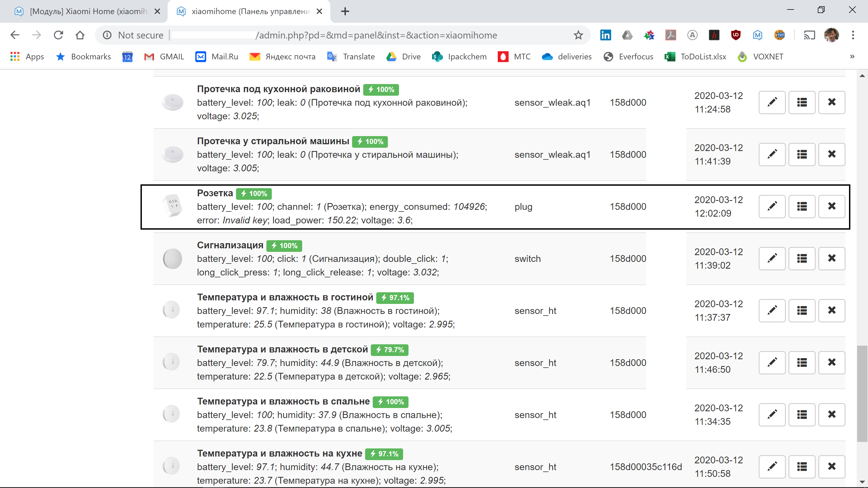The image size is (868, 488).
Task: Remove the Температура и влажность в спальне device
Action: pos(831,414)
